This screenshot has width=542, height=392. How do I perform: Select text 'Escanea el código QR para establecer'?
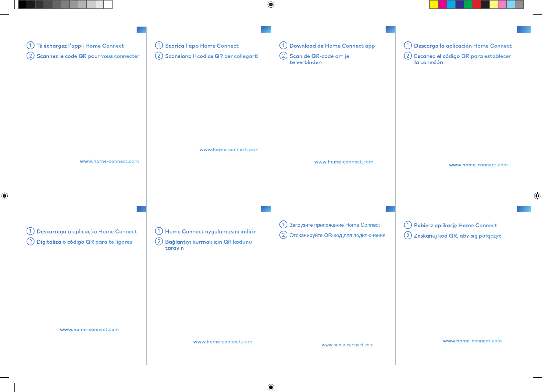(462, 56)
